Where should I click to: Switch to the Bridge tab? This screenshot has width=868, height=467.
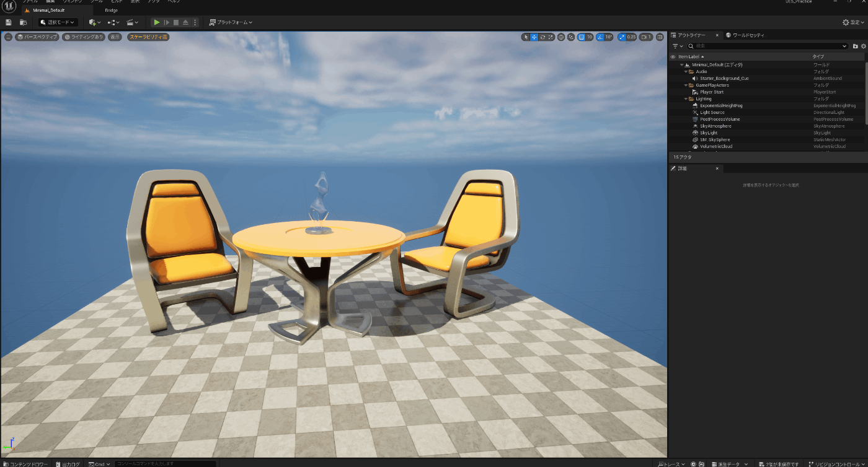coord(112,10)
